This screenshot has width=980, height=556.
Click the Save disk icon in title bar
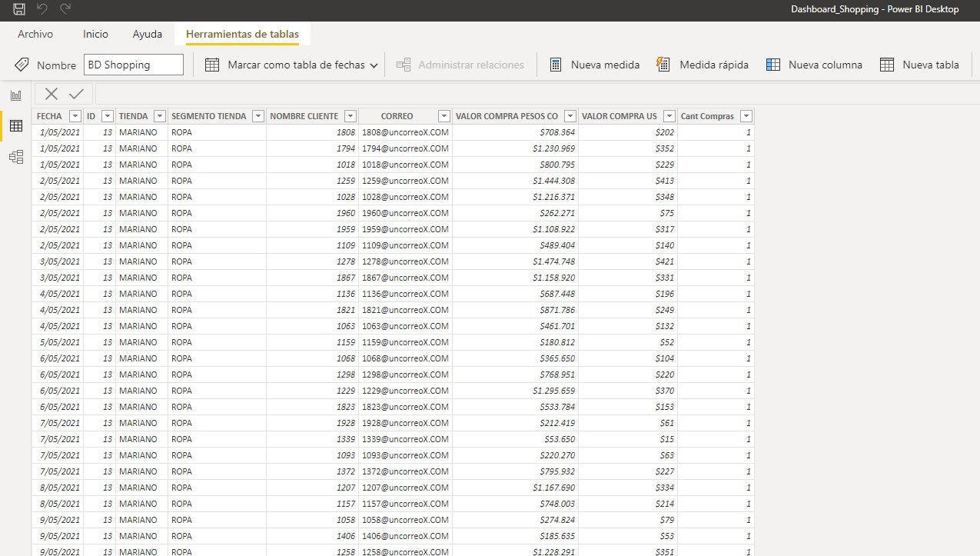[19, 9]
